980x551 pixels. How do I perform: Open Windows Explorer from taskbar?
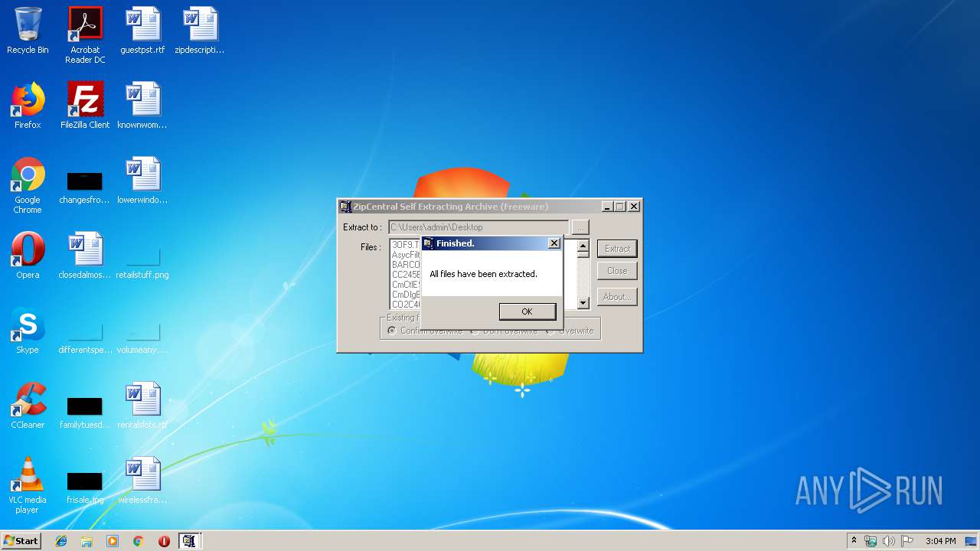point(87,541)
